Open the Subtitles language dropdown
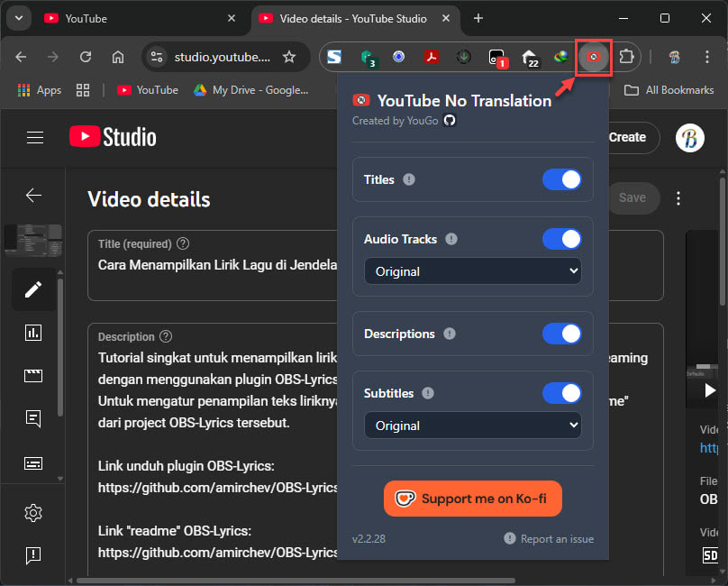 click(x=473, y=426)
